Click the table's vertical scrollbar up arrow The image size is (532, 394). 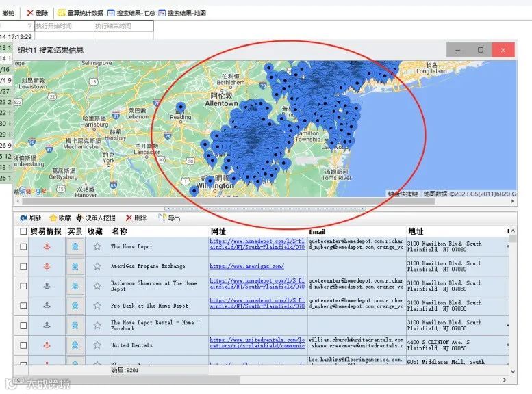pyautogui.click(x=513, y=231)
